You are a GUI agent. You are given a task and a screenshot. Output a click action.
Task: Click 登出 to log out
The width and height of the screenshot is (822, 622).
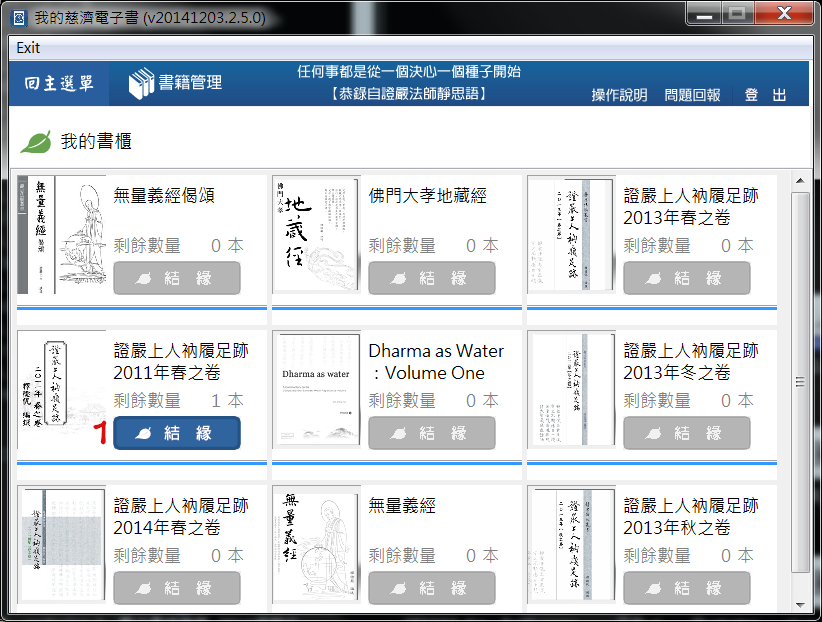point(765,95)
